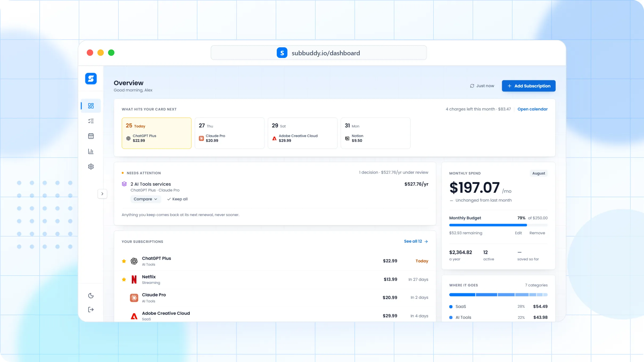Image resolution: width=644 pixels, height=362 pixels.
Task: Click the Netflix logo in subscriptions list
Action: point(134,279)
